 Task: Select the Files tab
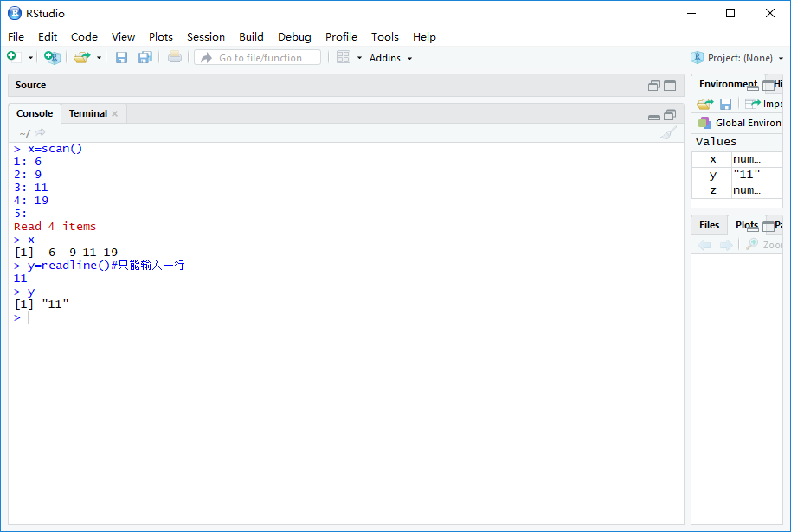(x=709, y=224)
